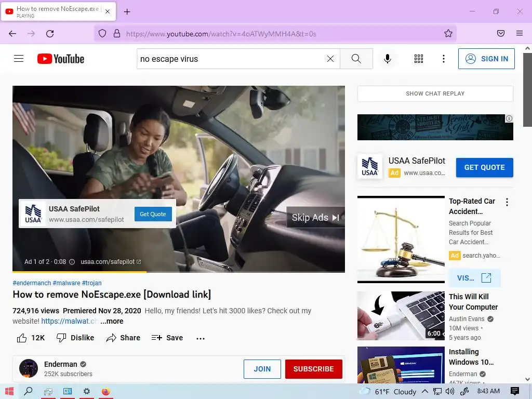Screen dimensions: 532x399
Task: Click GET QUOTE for USAA SafePilot
Action: click(x=485, y=167)
